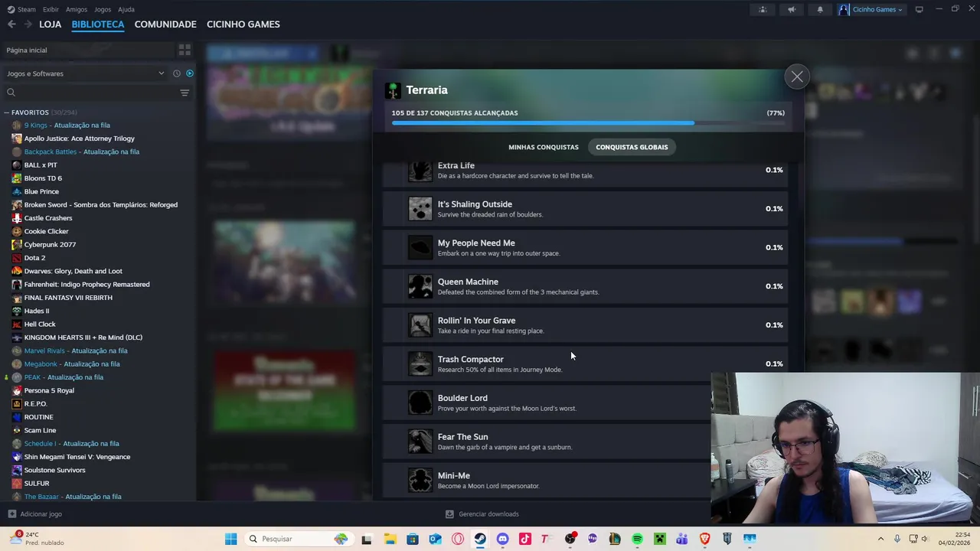Open the Steam menu

pyautogui.click(x=22, y=9)
